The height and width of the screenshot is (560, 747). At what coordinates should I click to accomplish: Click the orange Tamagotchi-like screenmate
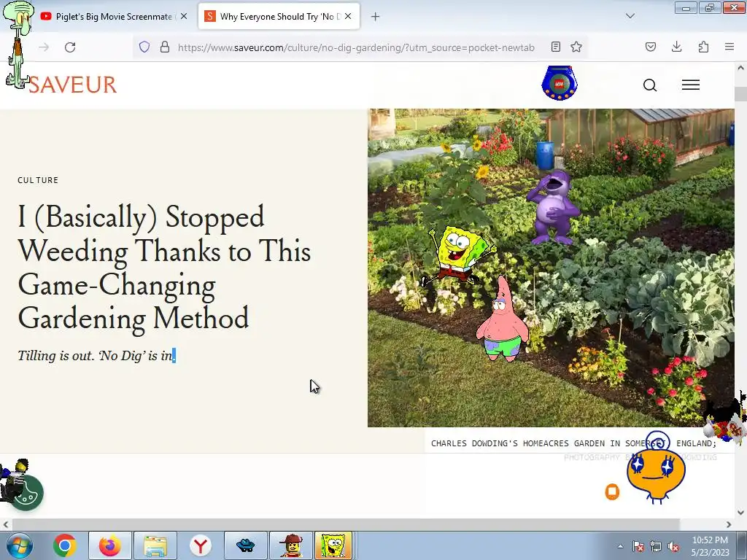point(656,469)
